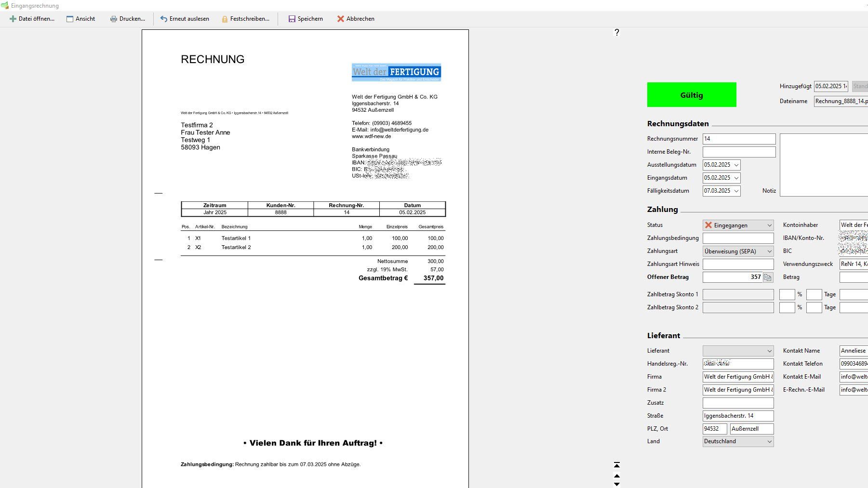Viewport: 868px width, 488px height.
Task: Click the Drucken printer icon
Action: tap(114, 19)
